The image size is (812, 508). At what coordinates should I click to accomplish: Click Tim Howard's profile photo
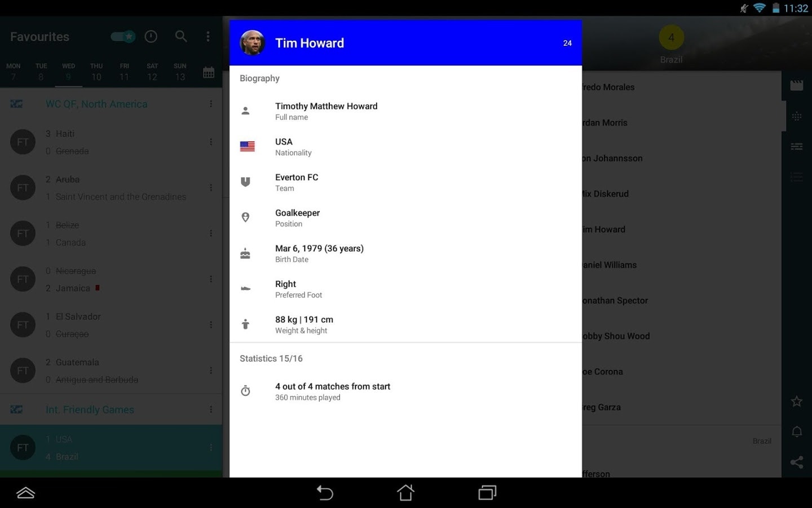pyautogui.click(x=253, y=43)
